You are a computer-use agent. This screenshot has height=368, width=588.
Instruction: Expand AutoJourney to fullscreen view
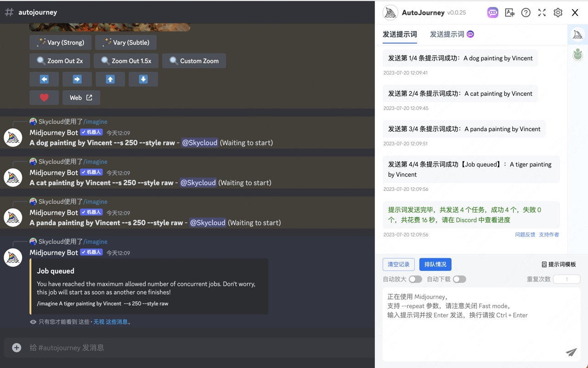click(542, 12)
